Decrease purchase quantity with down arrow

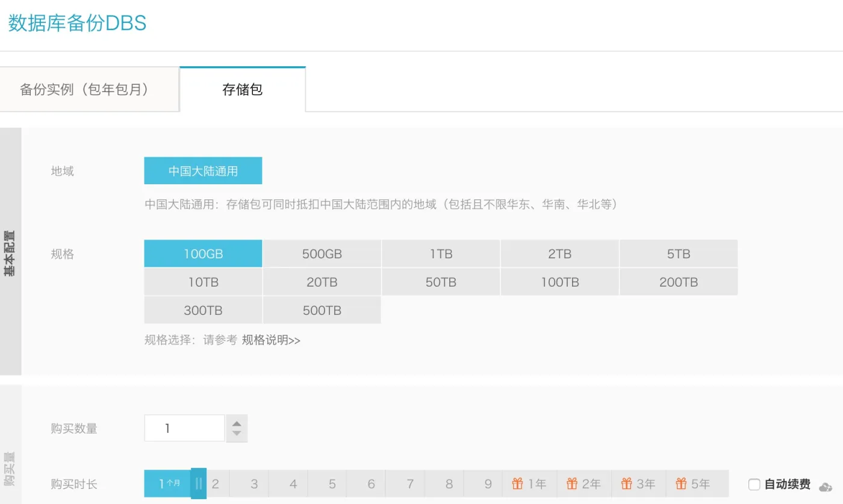point(237,434)
